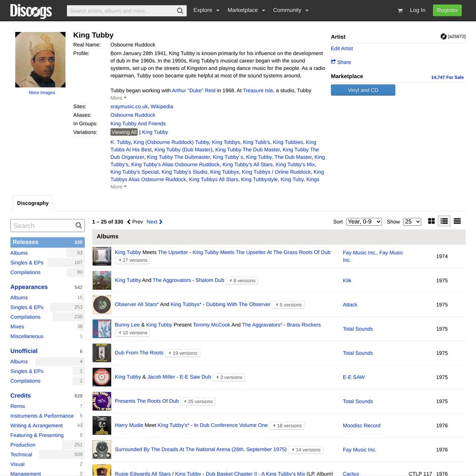Go to Next page of results
The image size is (476, 476).
coord(154,222)
